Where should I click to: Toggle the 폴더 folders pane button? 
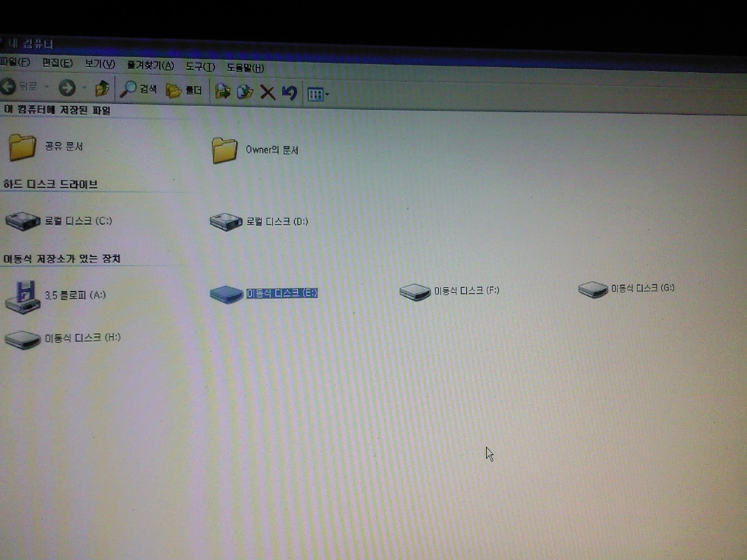pyautogui.click(x=184, y=90)
